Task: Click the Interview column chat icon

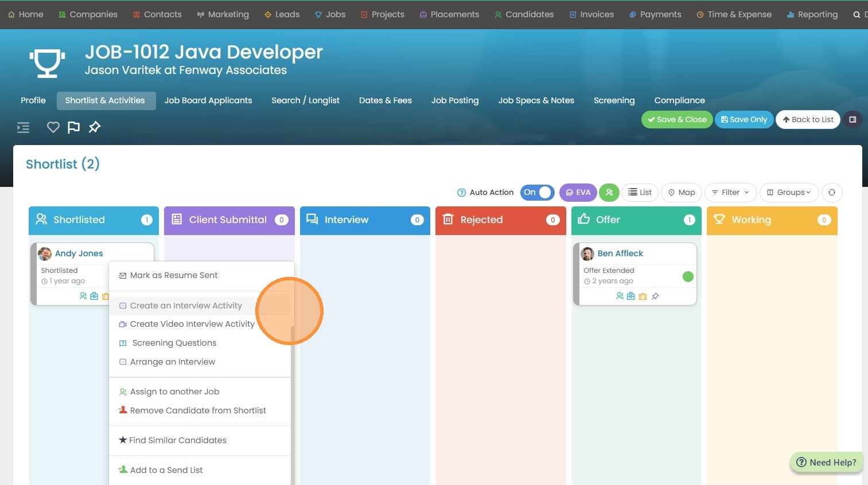Action: pyautogui.click(x=312, y=219)
